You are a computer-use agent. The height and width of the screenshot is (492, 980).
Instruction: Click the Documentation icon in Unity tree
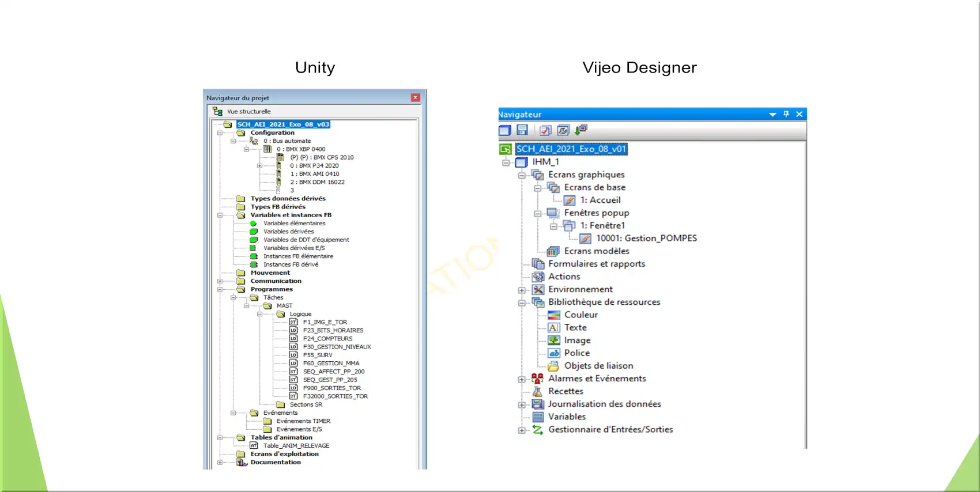pos(242,462)
